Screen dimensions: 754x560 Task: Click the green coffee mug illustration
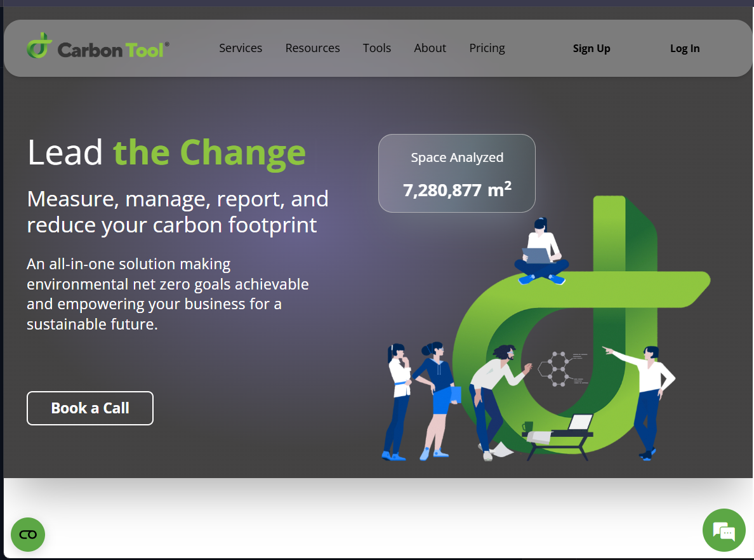coord(527,427)
